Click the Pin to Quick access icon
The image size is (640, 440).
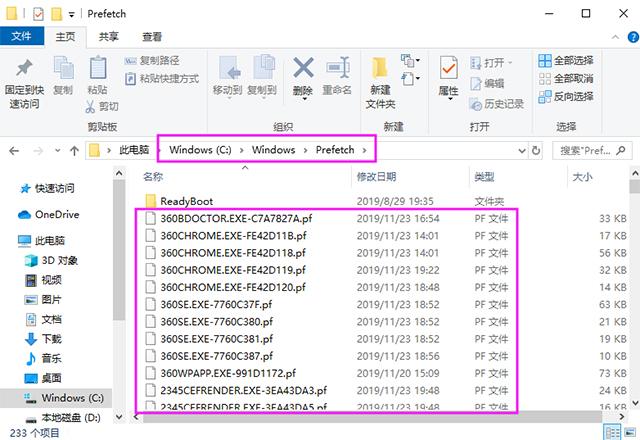(24, 68)
